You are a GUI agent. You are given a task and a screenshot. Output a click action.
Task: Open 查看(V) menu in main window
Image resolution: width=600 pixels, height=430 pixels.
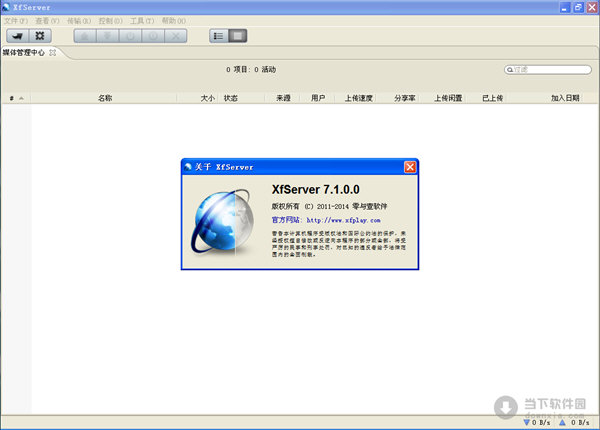tap(47, 21)
